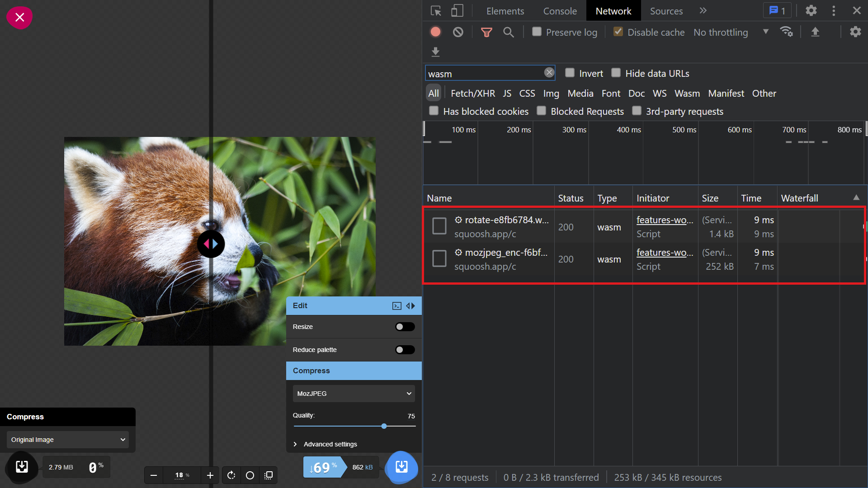Enable the Reduce palette toggle

405,350
